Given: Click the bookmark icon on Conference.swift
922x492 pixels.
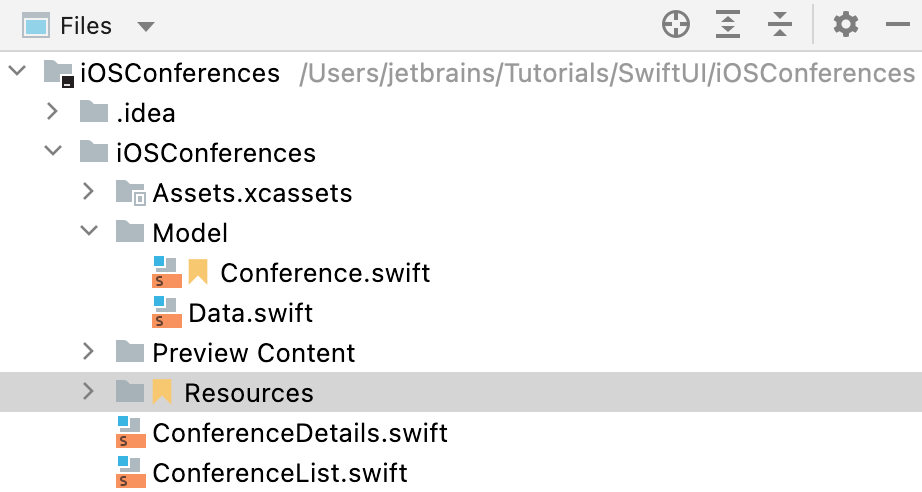Looking at the screenshot, I should [198, 272].
